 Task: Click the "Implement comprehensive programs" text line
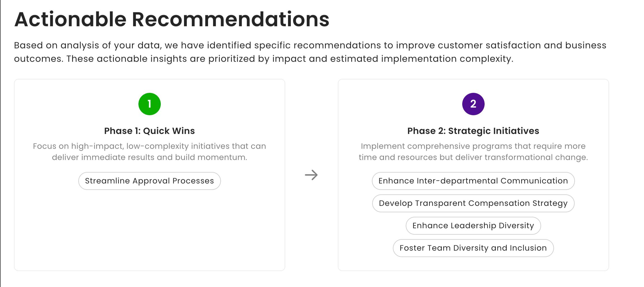coord(473,146)
